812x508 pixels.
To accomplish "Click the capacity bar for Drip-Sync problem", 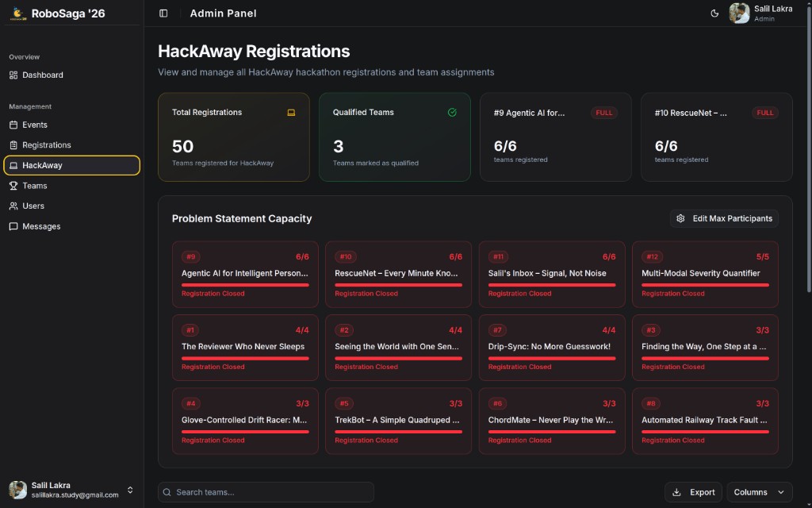I will click(x=552, y=359).
